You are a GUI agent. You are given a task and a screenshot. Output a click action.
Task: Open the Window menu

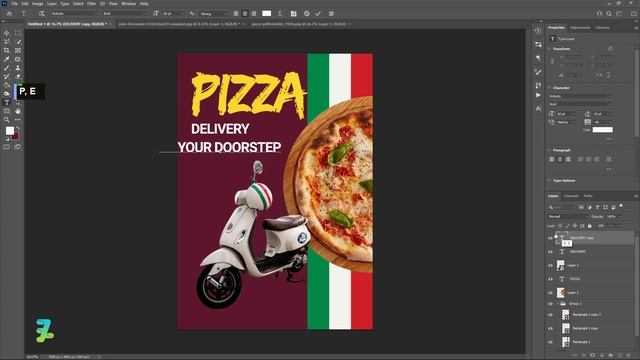coord(128,4)
